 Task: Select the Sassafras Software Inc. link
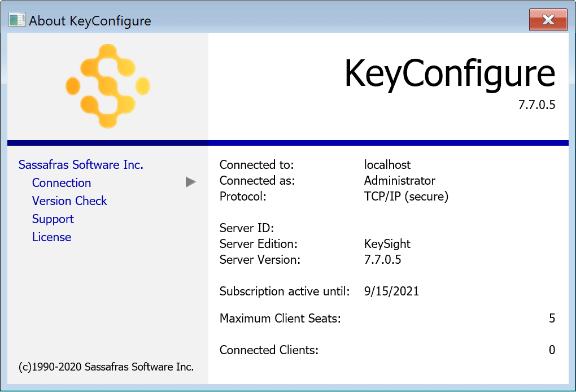click(x=80, y=164)
